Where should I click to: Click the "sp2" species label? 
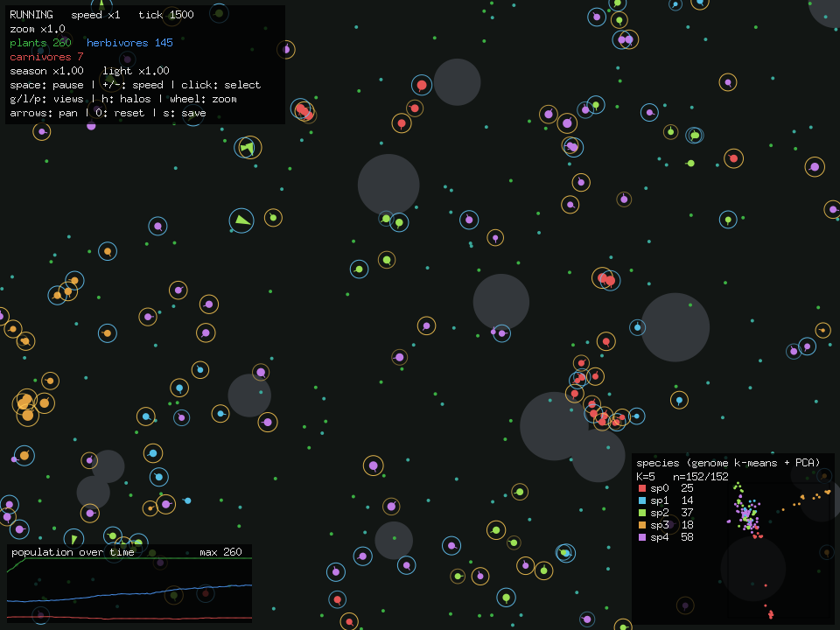click(x=660, y=514)
